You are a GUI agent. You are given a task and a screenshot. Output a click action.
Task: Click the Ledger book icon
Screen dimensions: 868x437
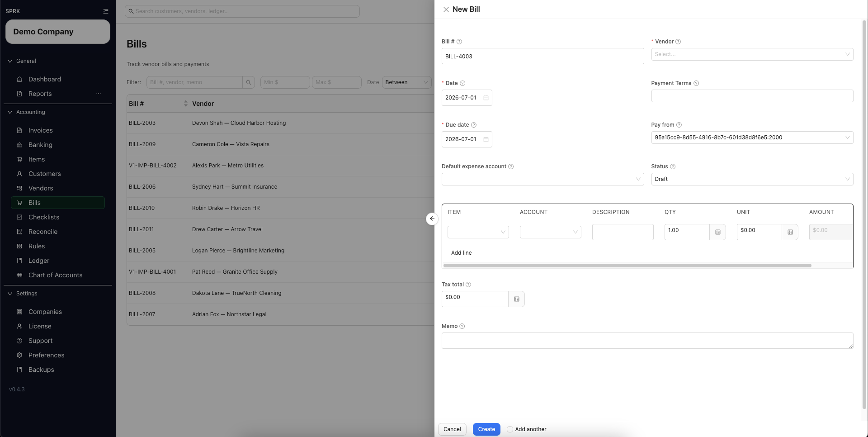tap(19, 261)
